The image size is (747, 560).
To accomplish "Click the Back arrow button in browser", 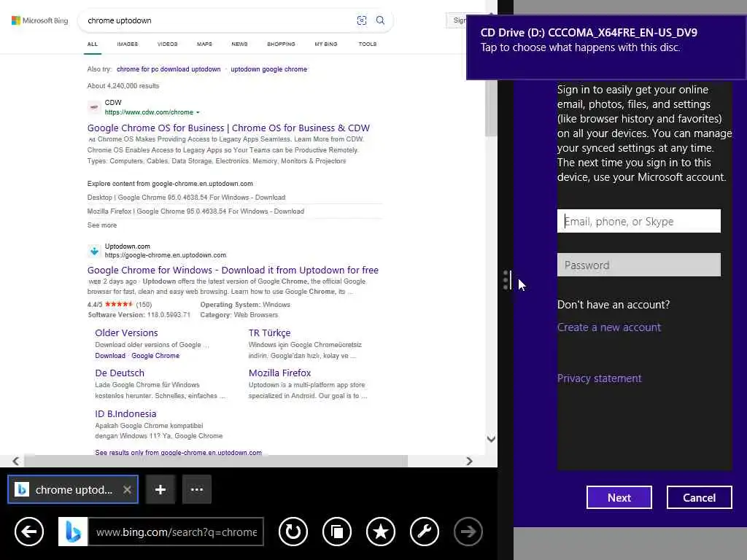I will coord(29,531).
